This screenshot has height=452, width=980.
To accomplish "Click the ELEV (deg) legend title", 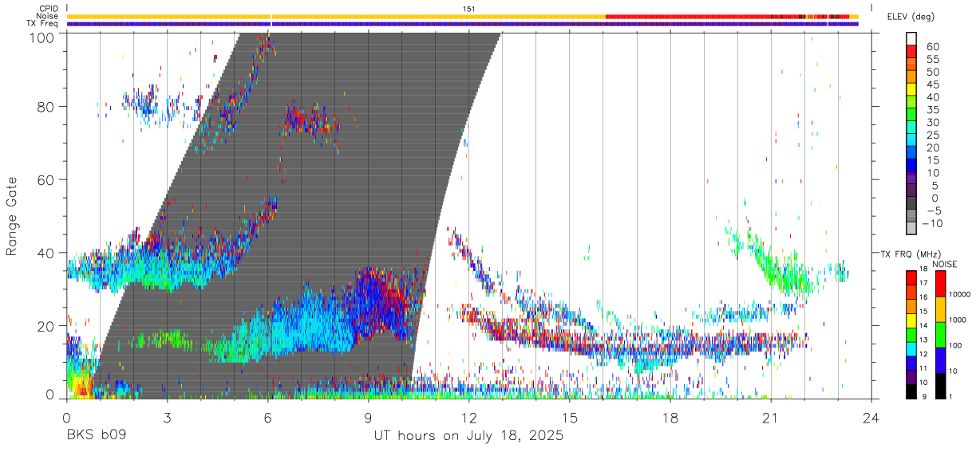I will [x=911, y=17].
